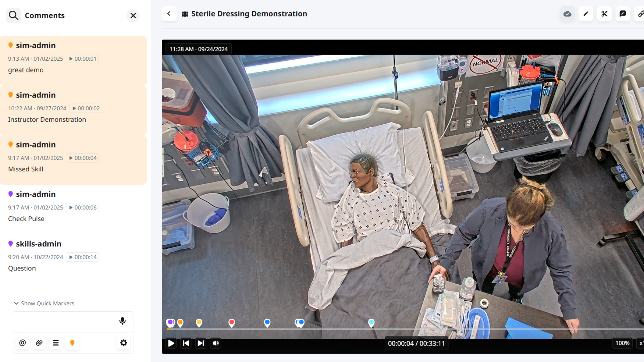The width and height of the screenshot is (644, 362).
Task: Skip to previous marker
Action: click(x=186, y=343)
